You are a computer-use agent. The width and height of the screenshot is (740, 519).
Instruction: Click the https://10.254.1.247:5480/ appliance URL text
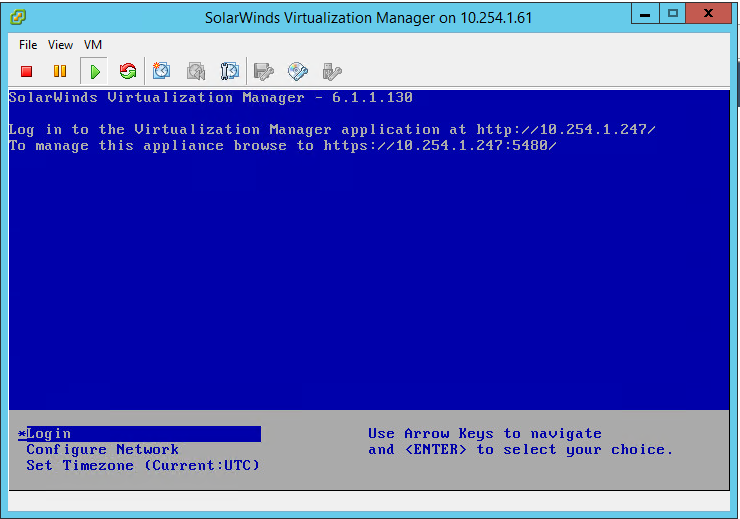click(440, 145)
